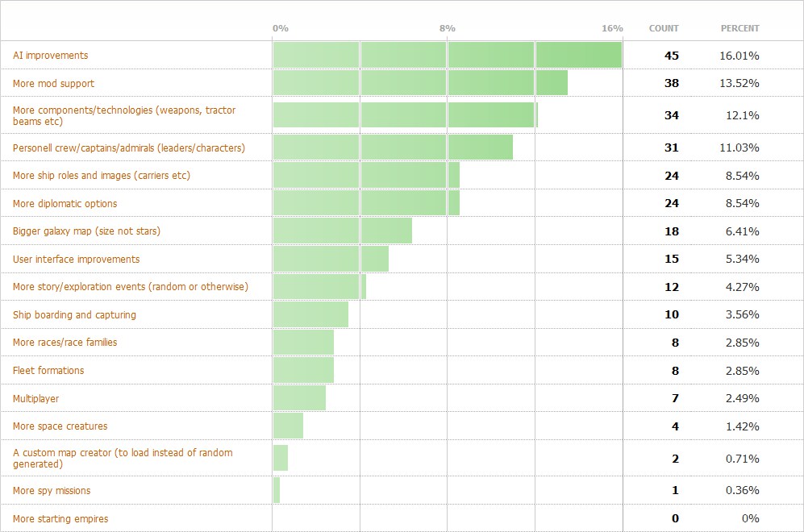Click 'More races/race families' label
The width and height of the screenshot is (804, 532).
(65, 343)
